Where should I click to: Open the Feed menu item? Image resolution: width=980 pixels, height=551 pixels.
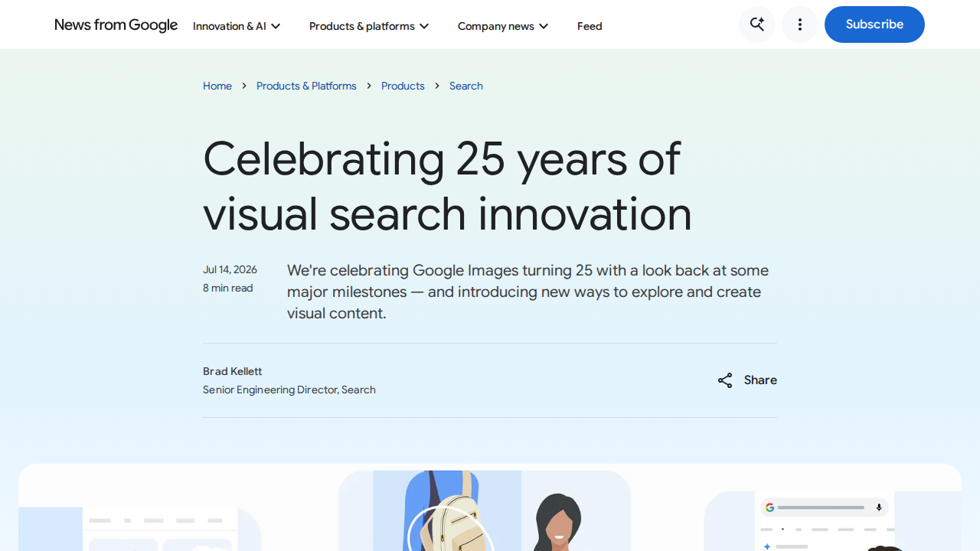pos(590,26)
